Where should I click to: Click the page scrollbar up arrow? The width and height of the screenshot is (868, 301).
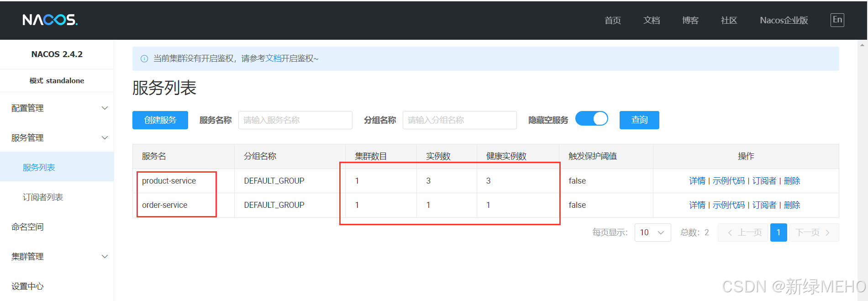pos(863,45)
